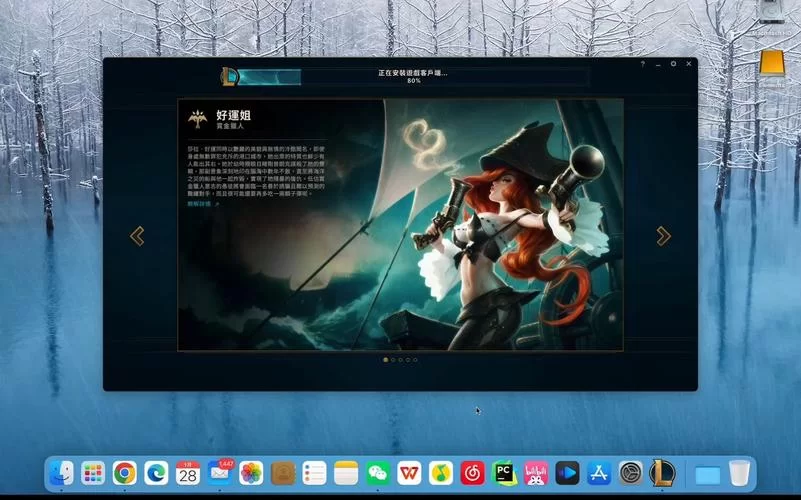Select the fourth carousel page dot
801x500 pixels.
[x=408, y=360]
